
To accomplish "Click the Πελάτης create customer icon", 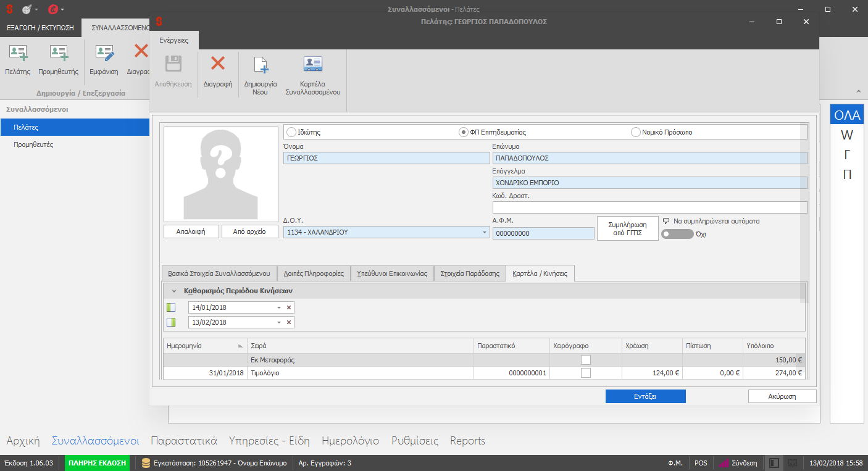I will [18, 54].
